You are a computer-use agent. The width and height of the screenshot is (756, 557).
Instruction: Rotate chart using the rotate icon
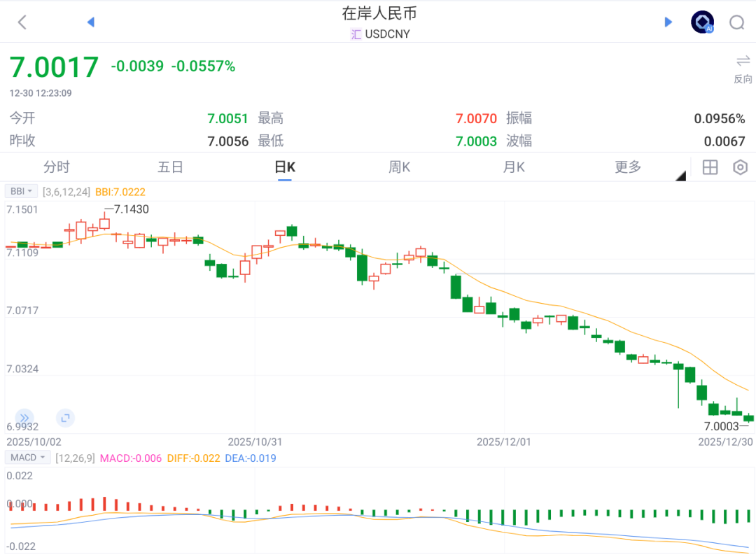(65, 418)
